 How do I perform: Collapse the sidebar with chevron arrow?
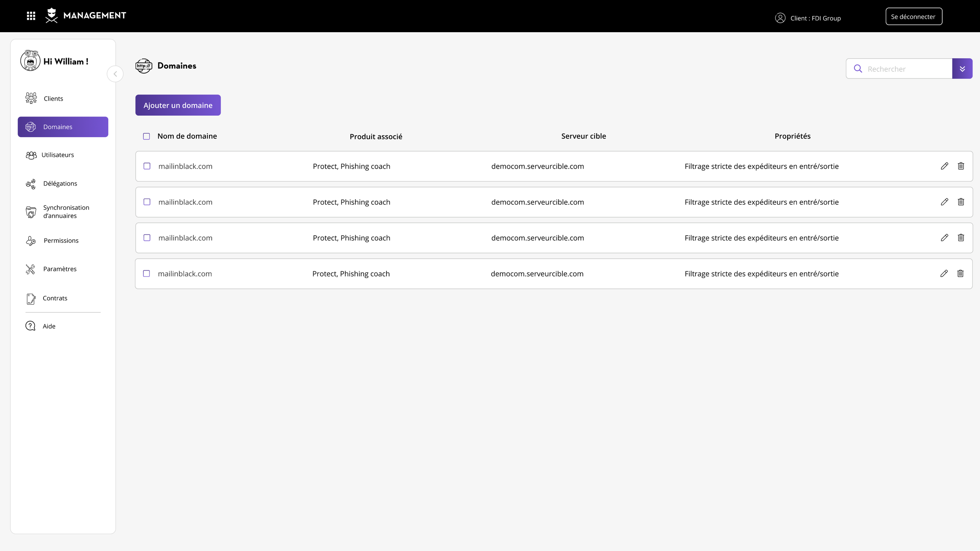(115, 74)
